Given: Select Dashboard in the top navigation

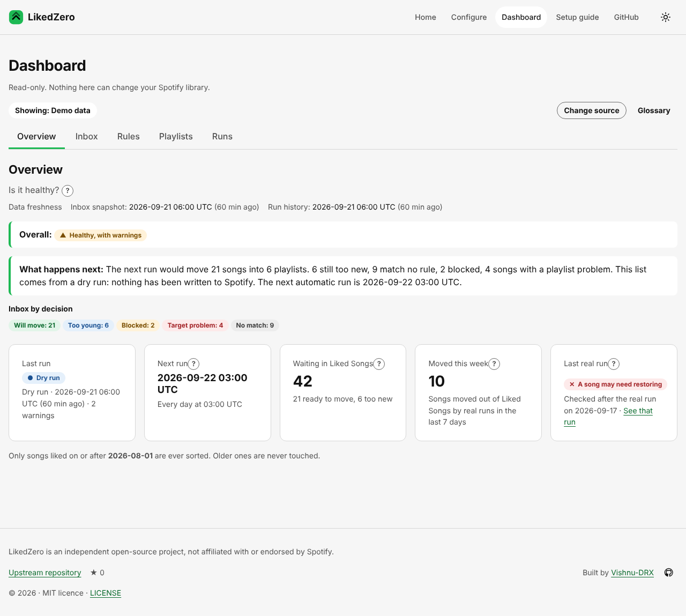Looking at the screenshot, I should (521, 17).
